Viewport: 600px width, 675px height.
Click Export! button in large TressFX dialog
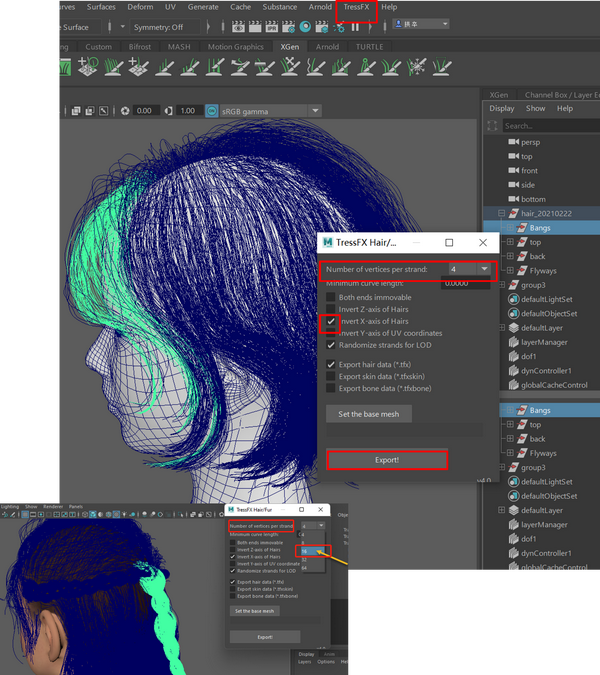[387, 460]
